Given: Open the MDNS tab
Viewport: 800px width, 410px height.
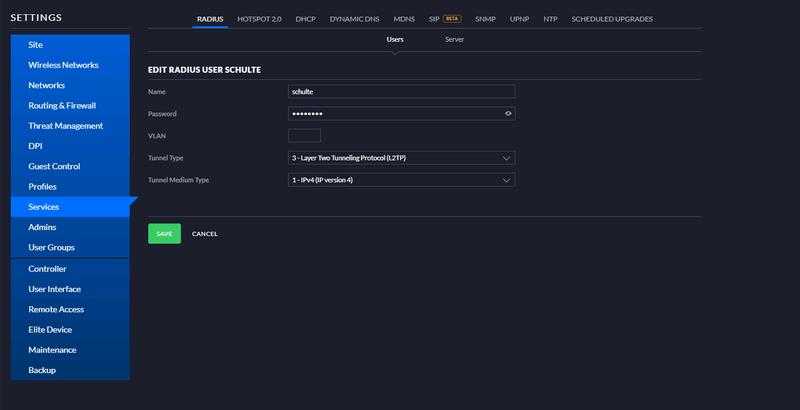Looking at the screenshot, I should [404, 19].
